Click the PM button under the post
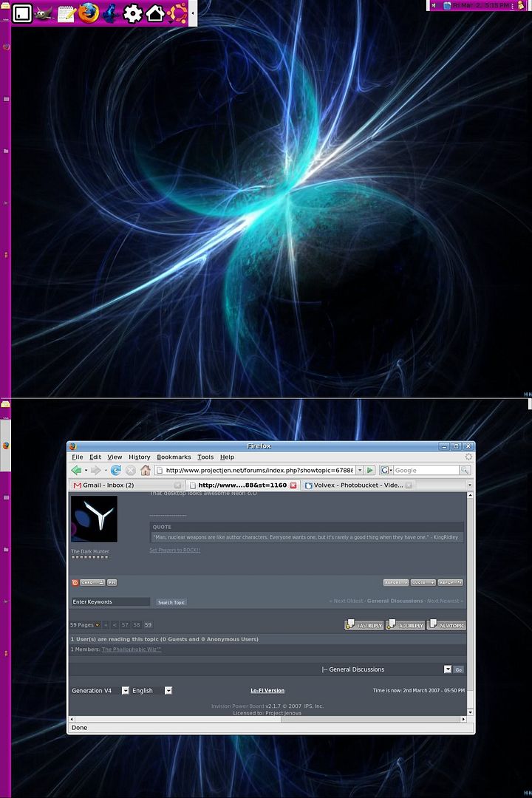Screen dimensions: 532x798 [112, 582]
